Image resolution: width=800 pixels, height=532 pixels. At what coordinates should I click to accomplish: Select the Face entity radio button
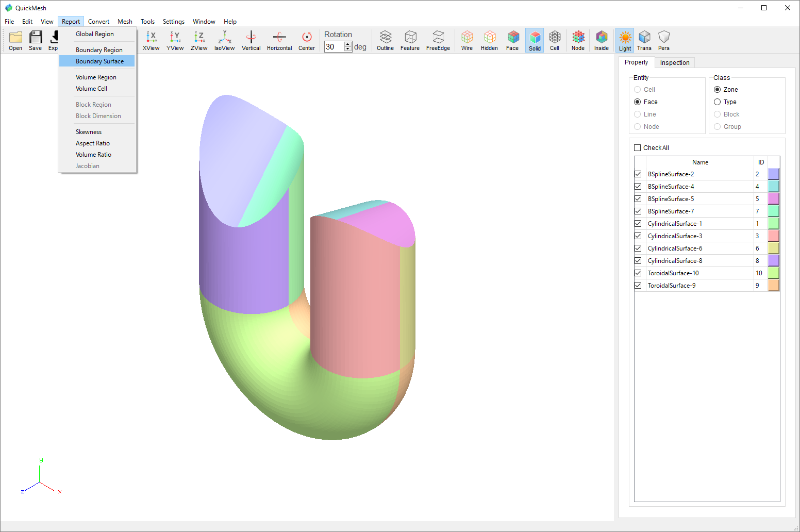(638, 102)
